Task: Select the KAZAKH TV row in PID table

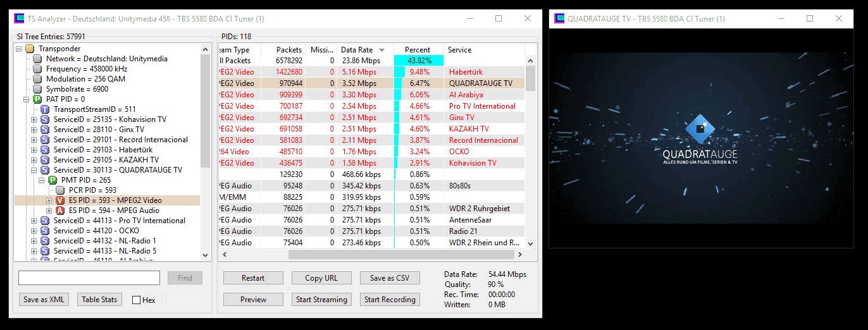Action: tap(372, 129)
